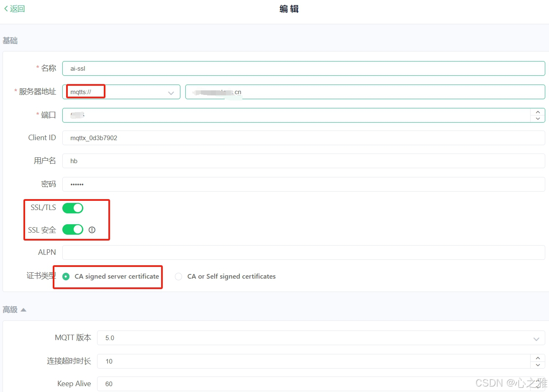Viewport: 549px width, 392px height.
Task: Decrease the 端口 port value with down arrow
Action: [x=538, y=119]
